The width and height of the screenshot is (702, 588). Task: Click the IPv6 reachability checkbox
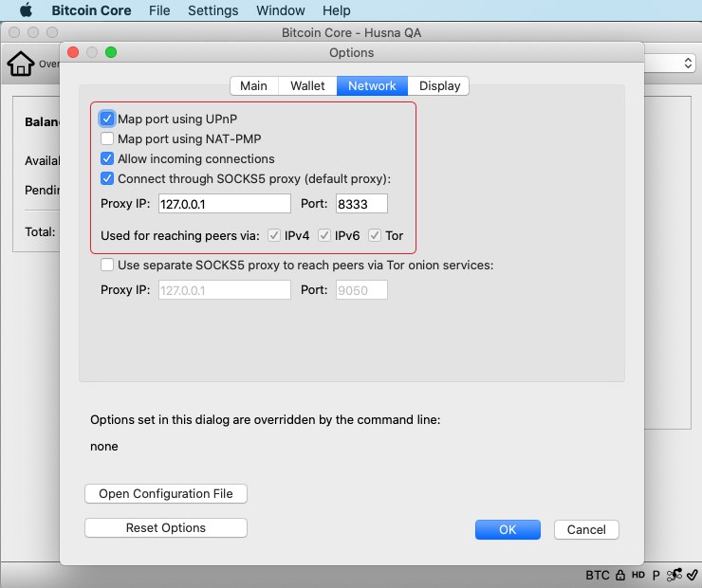[x=324, y=235]
